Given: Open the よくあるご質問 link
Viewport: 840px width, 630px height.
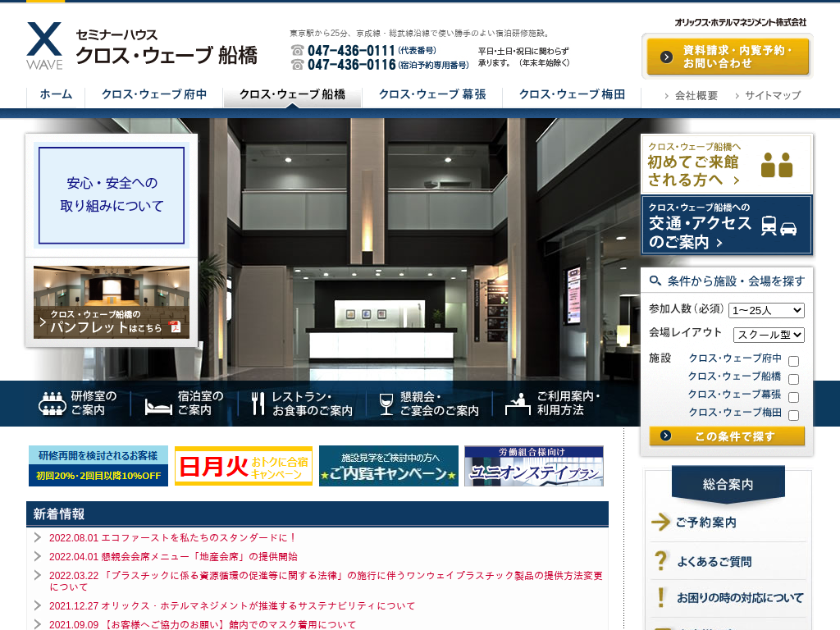Looking at the screenshot, I should point(714,561).
